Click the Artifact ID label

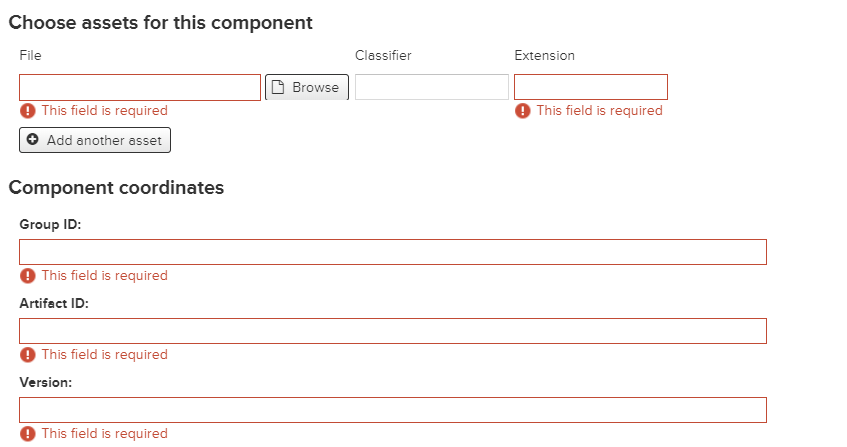[54, 303]
